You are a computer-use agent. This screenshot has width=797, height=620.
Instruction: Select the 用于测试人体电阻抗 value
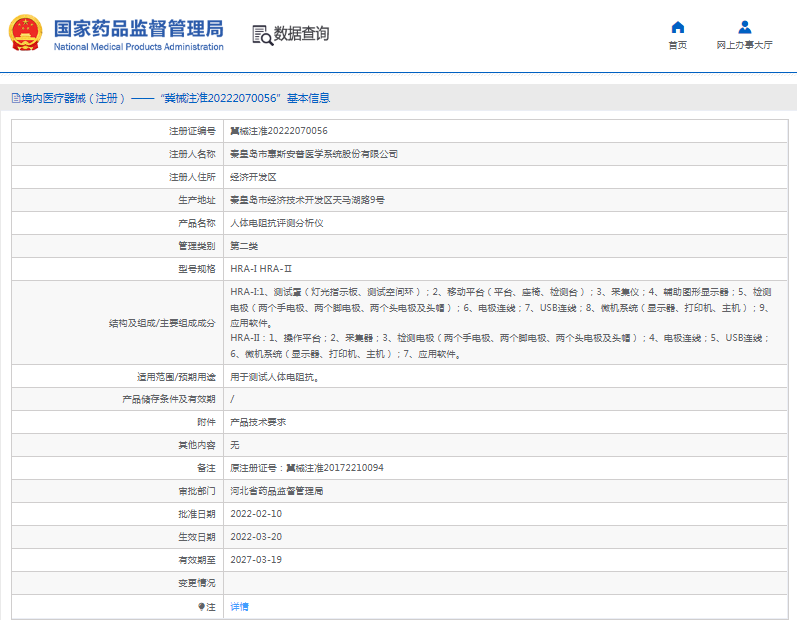tap(274, 377)
